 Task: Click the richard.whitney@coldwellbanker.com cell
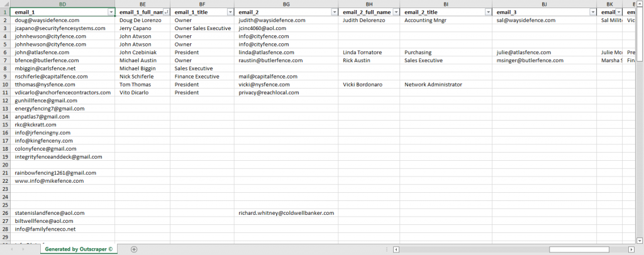(286, 213)
